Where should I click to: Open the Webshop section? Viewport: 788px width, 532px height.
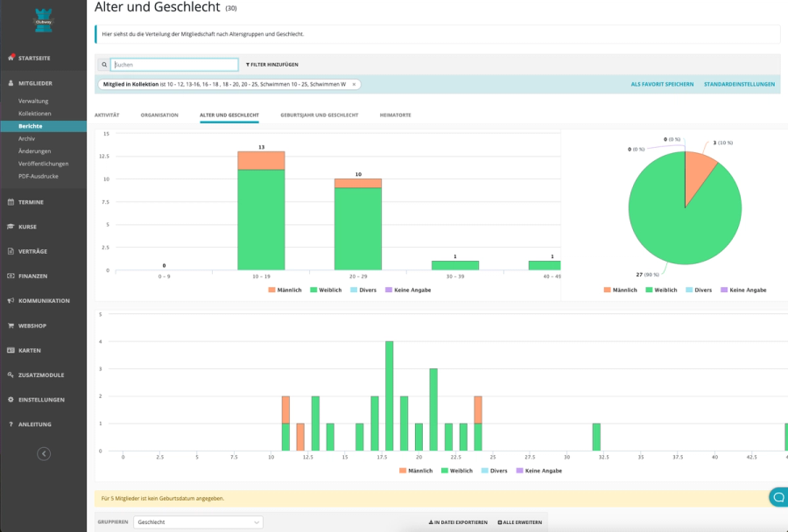click(33, 325)
